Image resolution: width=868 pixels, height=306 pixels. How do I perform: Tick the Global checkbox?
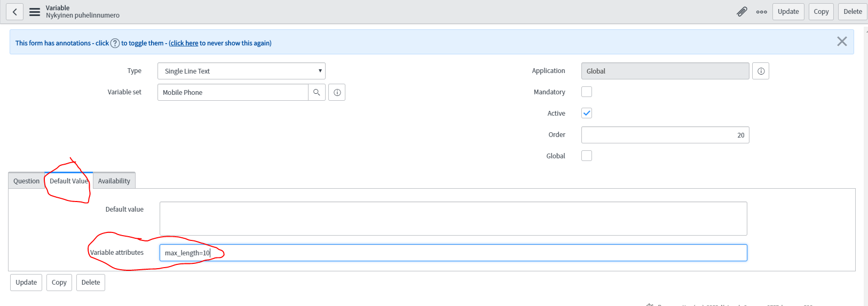[587, 156]
